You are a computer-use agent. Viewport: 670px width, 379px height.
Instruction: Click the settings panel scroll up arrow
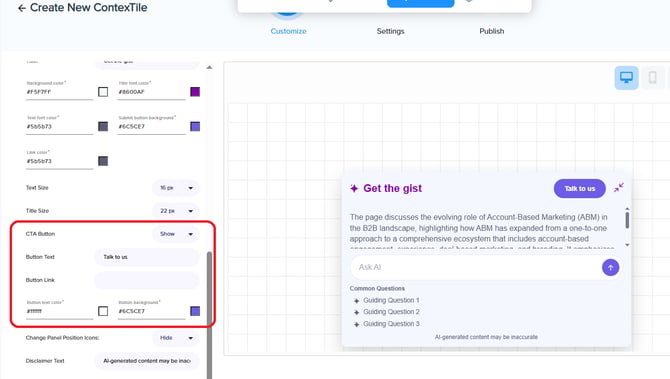tap(209, 68)
